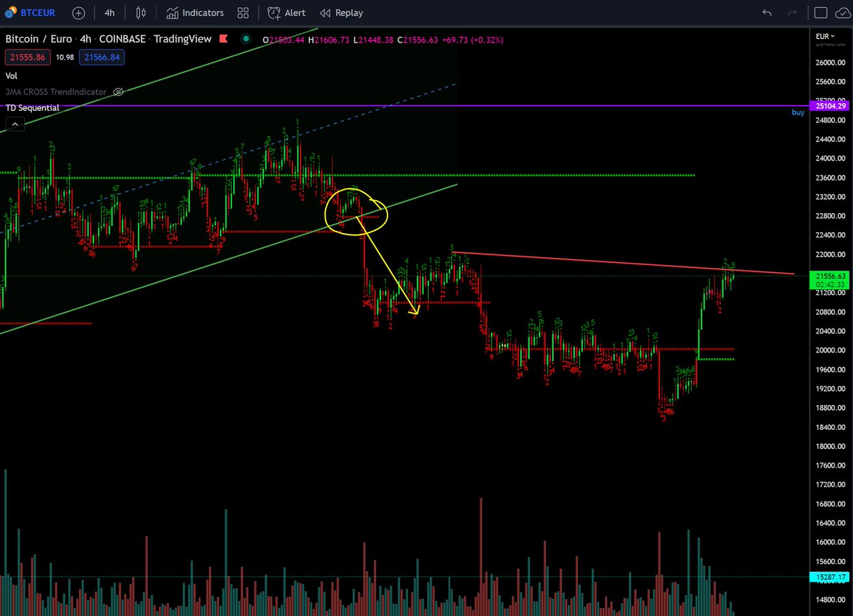853x616 pixels.
Task: Select the TD Sequential indicator legend
Action: (x=33, y=108)
